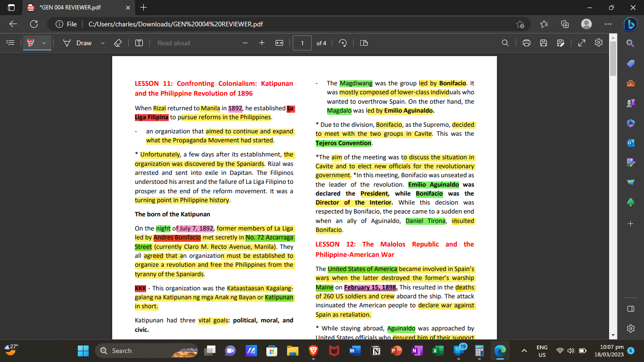The height and width of the screenshot is (362, 644).
Task: Open sidebar Outlook icon
Action: (631, 143)
